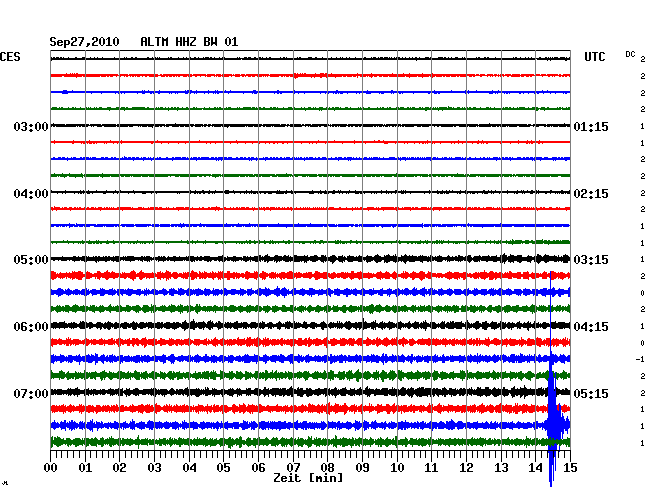Click the black trace starting at 04:00
650x494 pixels.
point(310,192)
